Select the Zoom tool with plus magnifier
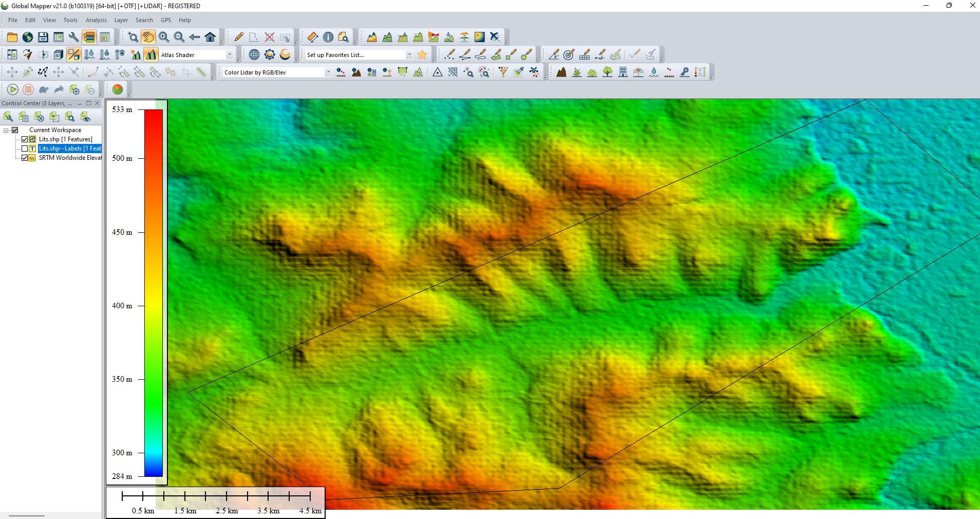980x519 pixels. (133, 37)
